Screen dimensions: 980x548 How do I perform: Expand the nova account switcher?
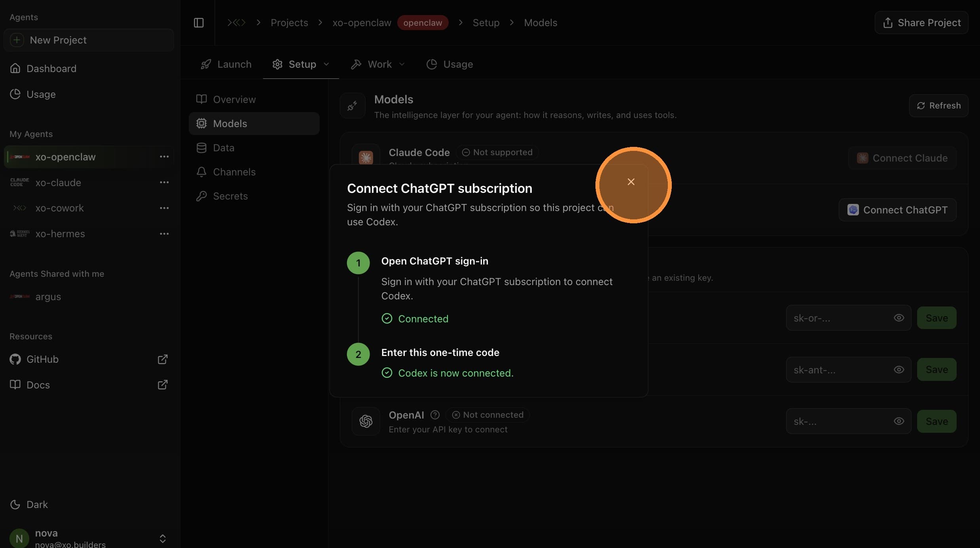163,538
